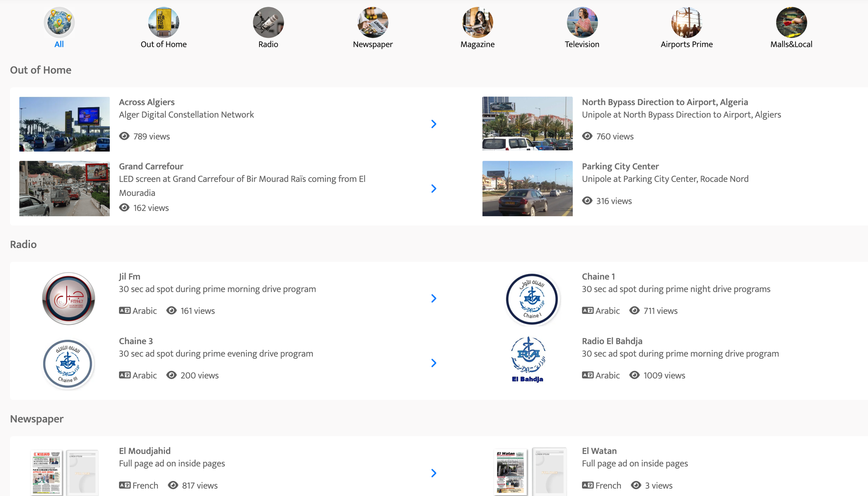Screen dimensions: 868x496
Task: Expand Grand Carrefour listing chevron
Action: [434, 188]
